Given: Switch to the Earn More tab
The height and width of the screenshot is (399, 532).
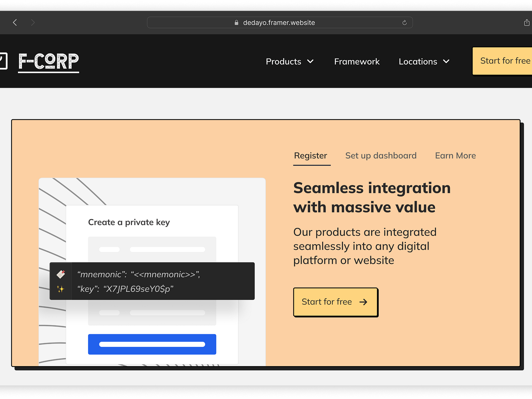Looking at the screenshot, I should coord(455,156).
